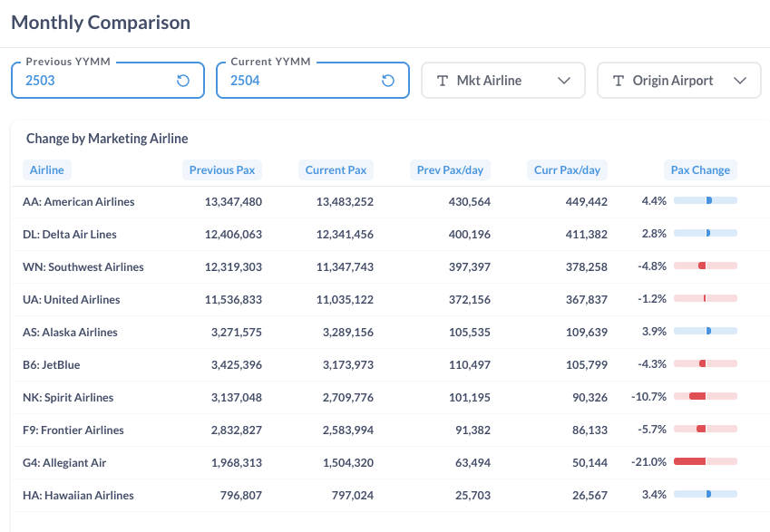This screenshot has height=532, width=770.
Task: Select the DL: Delta Air Lines row label
Action: click(x=70, y=234)
